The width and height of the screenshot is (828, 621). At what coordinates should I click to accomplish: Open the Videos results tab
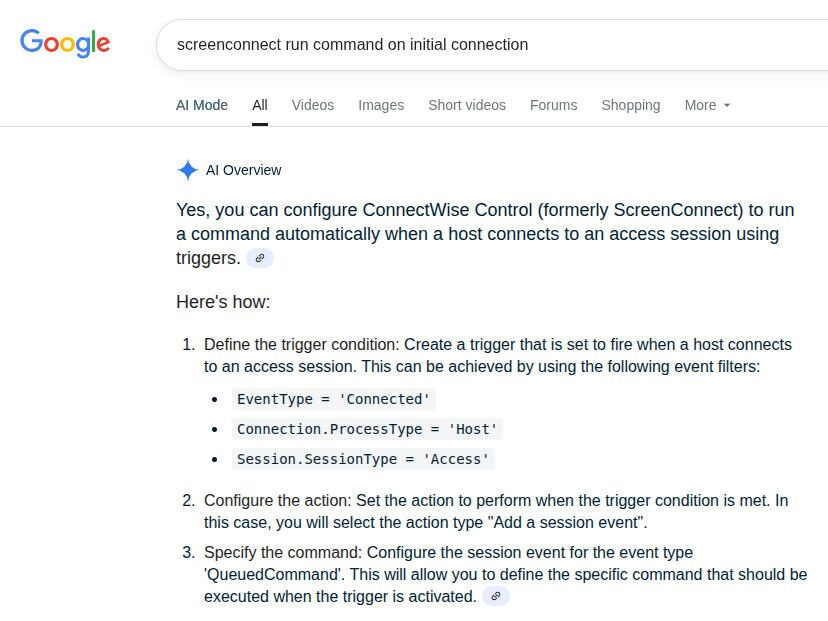[x=313, y=105]
